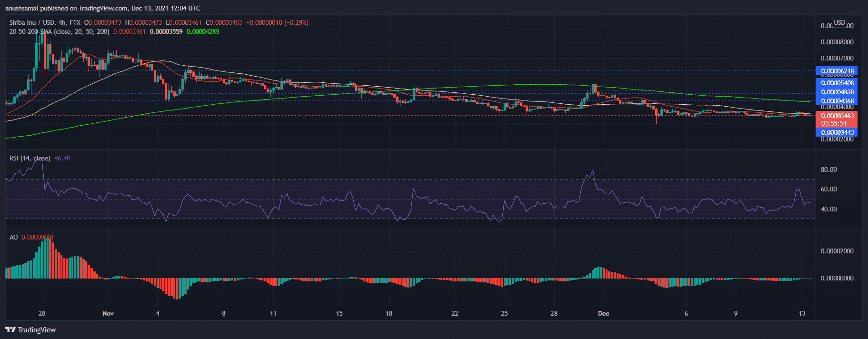Click the green 200 SMA value 0.00004289
The height and width of the screenshot is (339, 868).
point(202,31)
